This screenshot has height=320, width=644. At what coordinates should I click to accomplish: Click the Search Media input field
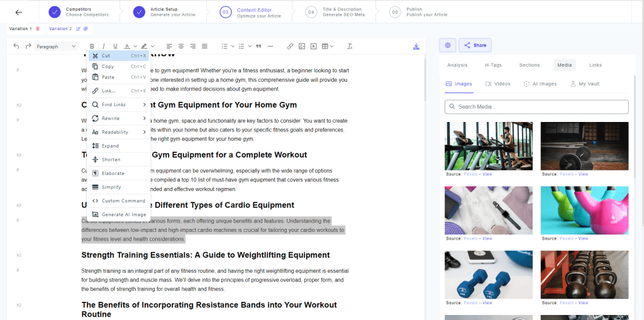[x=536, y=107]
